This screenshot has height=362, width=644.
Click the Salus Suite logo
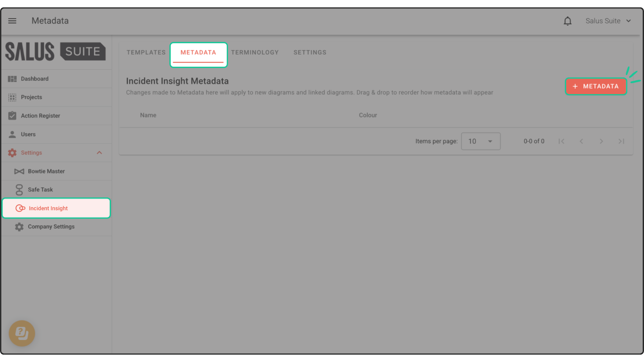[x=55, y=52]
